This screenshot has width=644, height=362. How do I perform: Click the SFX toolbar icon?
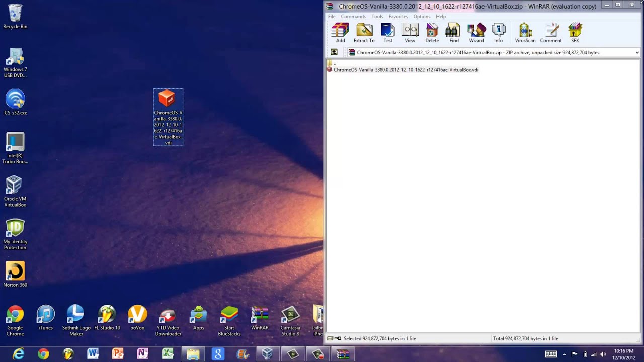point(575,33)
